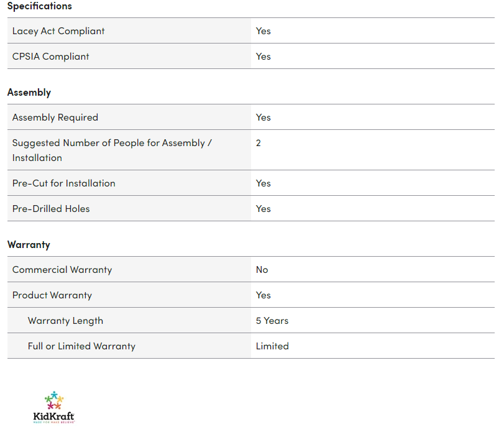This screenshot has width=504, height=437.
Task: Select the Warranty Length sub-row label
Action: click(x=65, y=321)
